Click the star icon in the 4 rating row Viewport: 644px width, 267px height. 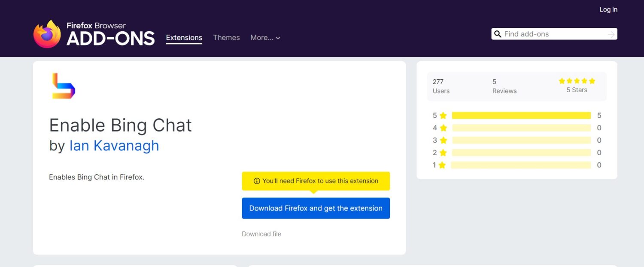click(x=443, y=128)
